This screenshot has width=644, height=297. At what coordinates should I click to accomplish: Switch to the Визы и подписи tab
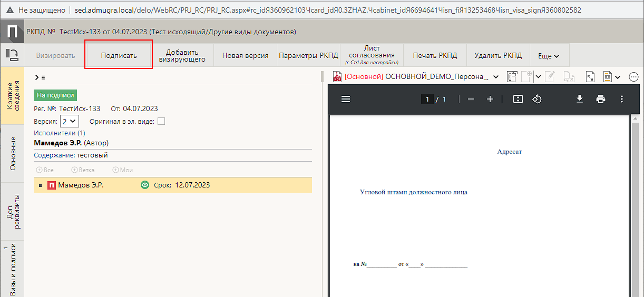click(x=12, y=270)
